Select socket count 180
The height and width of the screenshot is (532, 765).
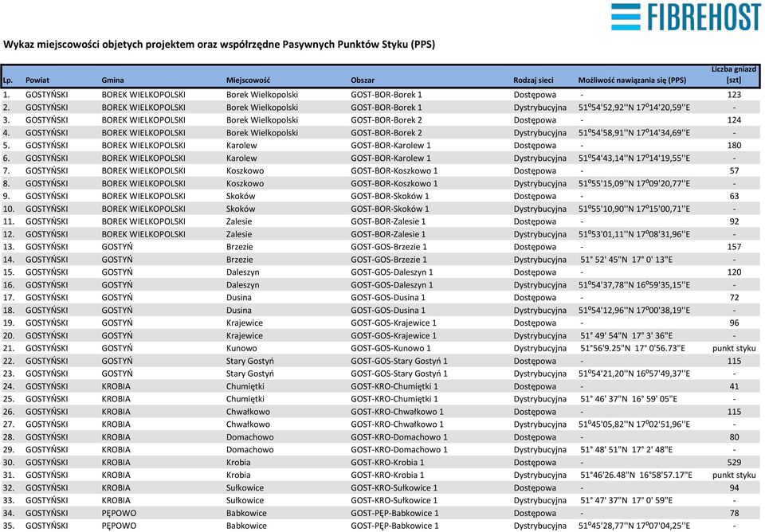pos(734,145)
